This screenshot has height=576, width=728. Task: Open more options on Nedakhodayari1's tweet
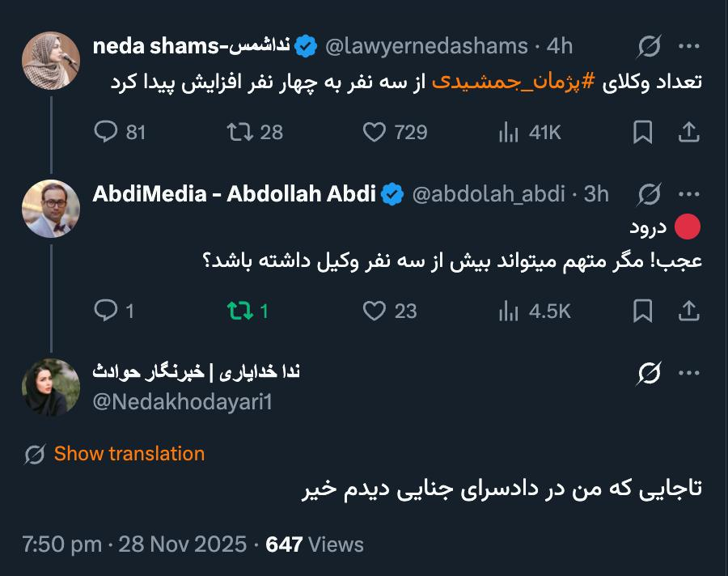pyautogui.click(x=688, y=372)
